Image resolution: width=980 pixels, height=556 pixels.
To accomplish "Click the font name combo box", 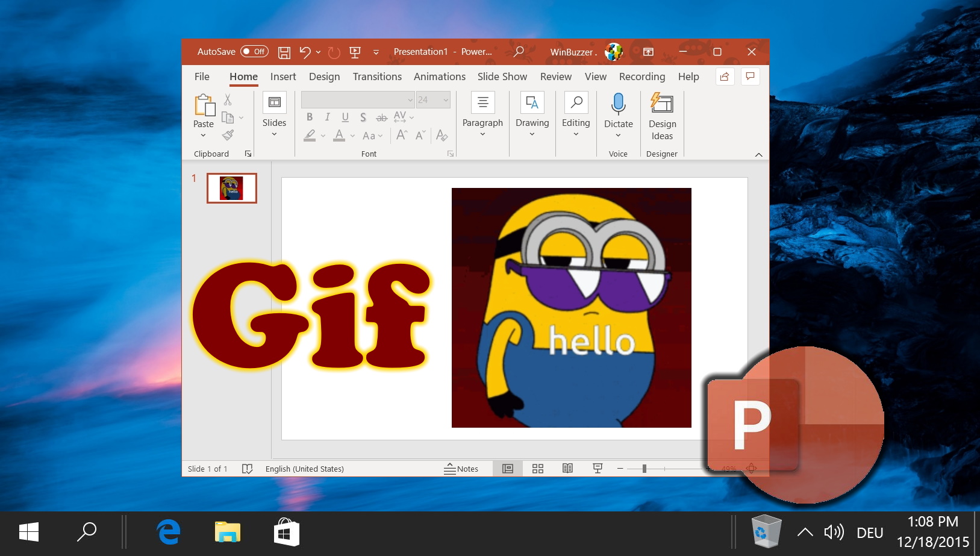I will coord(357,99).
